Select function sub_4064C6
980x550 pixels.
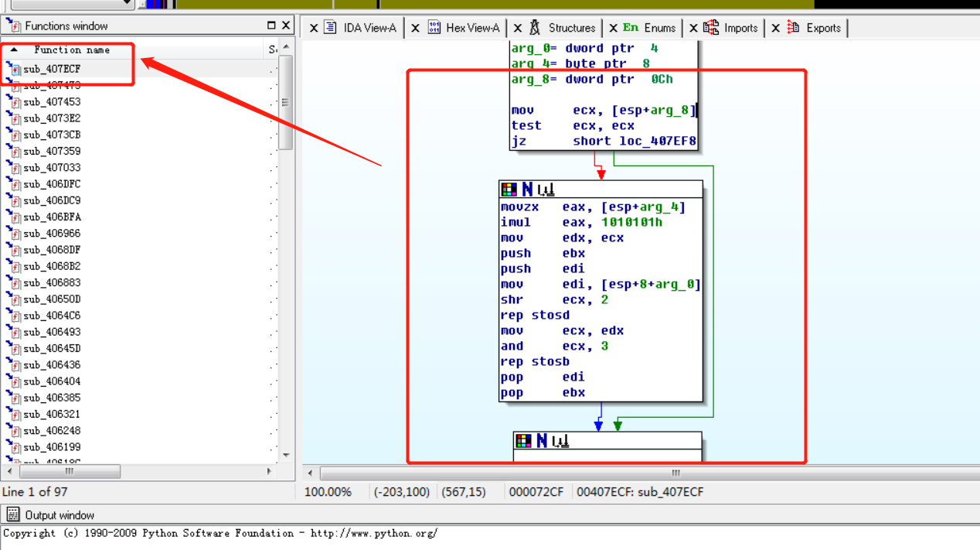click(x=52, y=316)
